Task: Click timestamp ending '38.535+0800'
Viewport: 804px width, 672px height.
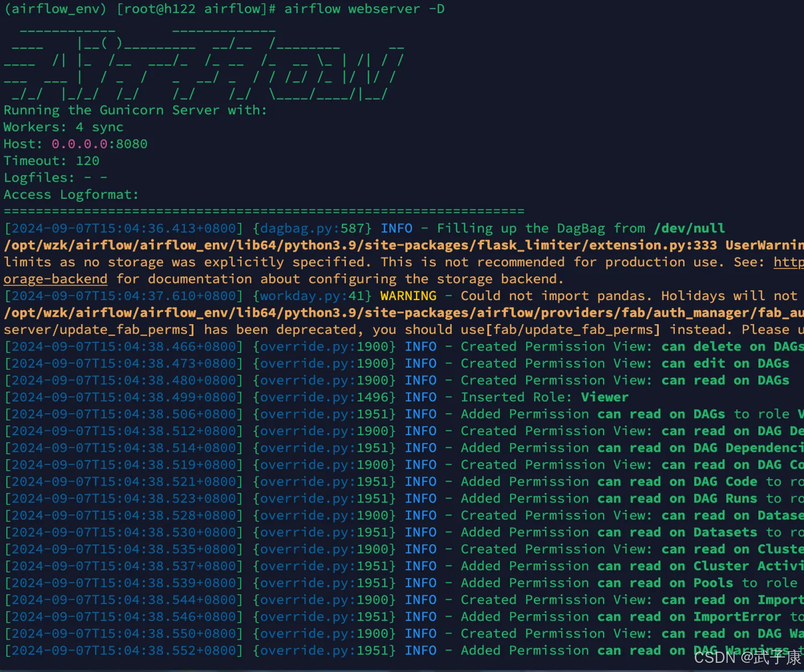Action: point(124,550)
